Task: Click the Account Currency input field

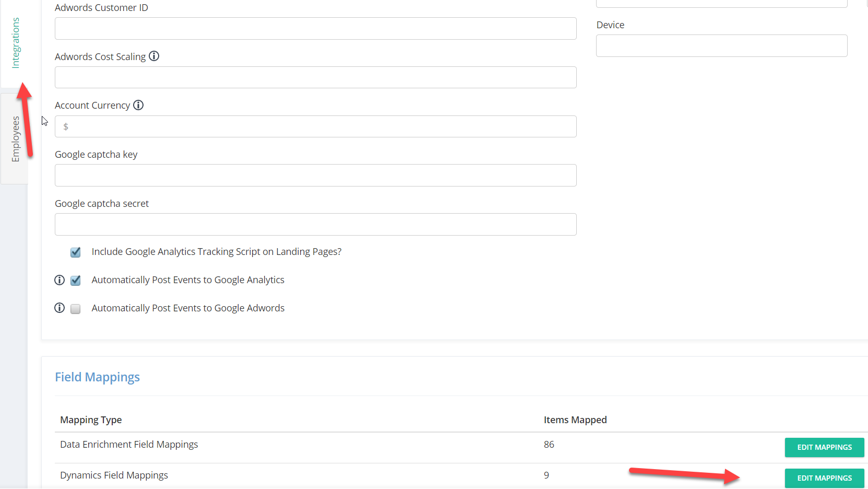Action: [x=315, y=126]
